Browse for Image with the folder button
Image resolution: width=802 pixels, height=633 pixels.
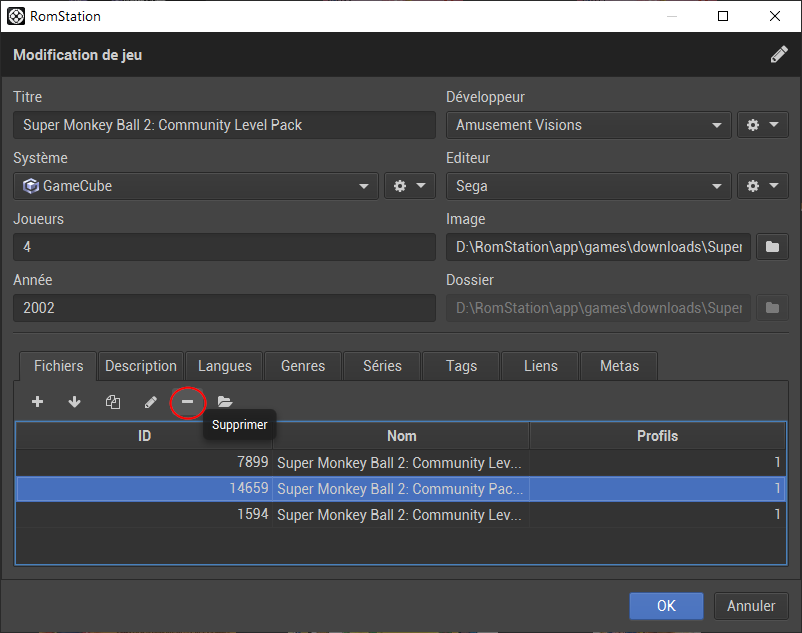pyautogui.click(x=772, y=247)
